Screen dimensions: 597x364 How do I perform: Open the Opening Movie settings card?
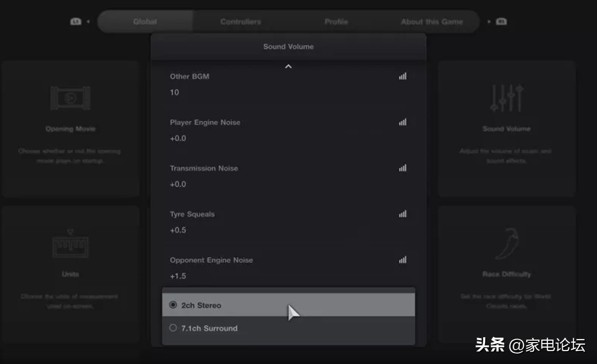pyautogui.click(x=70, y=129)
